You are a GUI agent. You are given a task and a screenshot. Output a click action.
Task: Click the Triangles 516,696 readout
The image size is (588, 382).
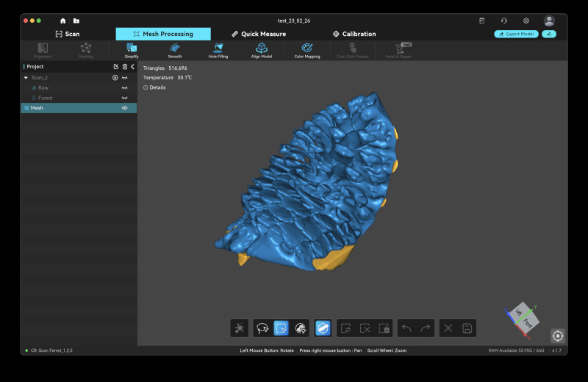pos(165,68)
